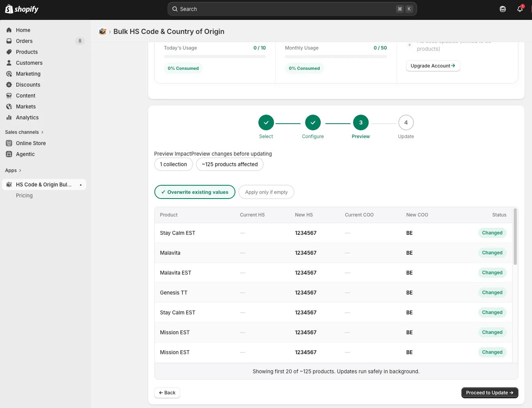Click the preview table scrollbar
Image resolution: width=532 pixels, height=408 pixels.
(x=515, y=237)
